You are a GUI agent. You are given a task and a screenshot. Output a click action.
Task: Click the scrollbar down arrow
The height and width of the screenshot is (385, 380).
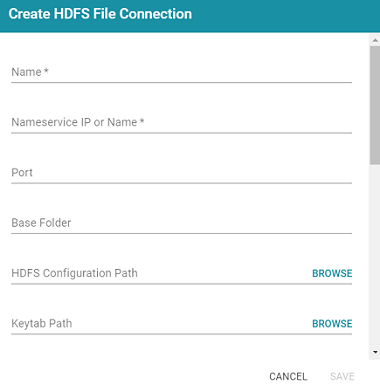[375, 352]
